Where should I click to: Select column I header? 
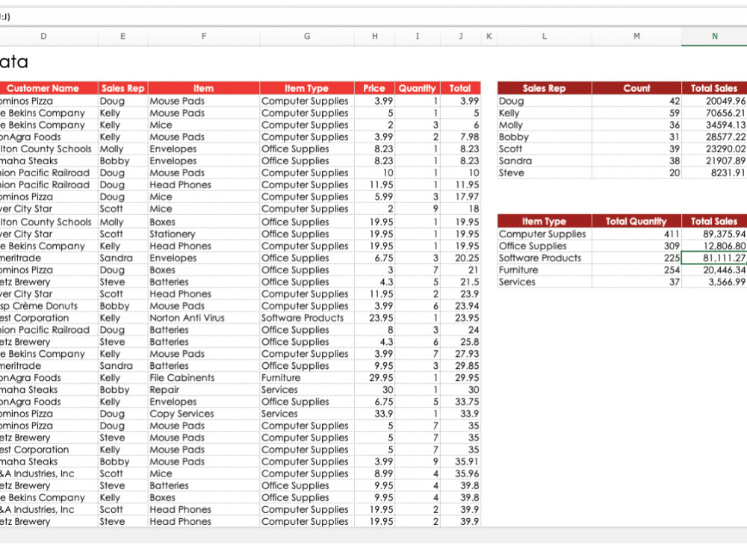click(x=418, y=36)
